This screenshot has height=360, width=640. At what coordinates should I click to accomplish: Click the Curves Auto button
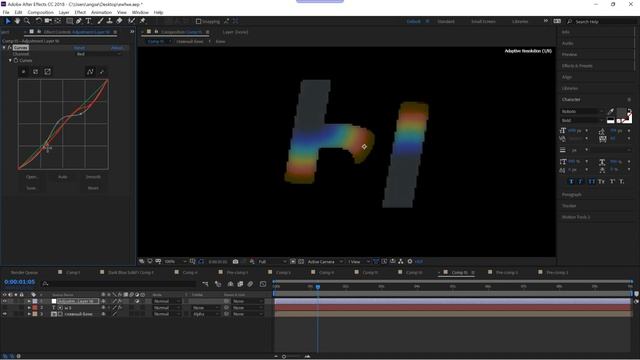click(x=62, y=177)
